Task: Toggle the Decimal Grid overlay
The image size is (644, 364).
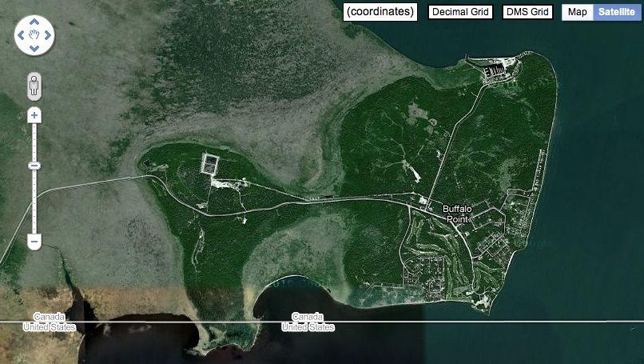Action: (x=460, y=12)
